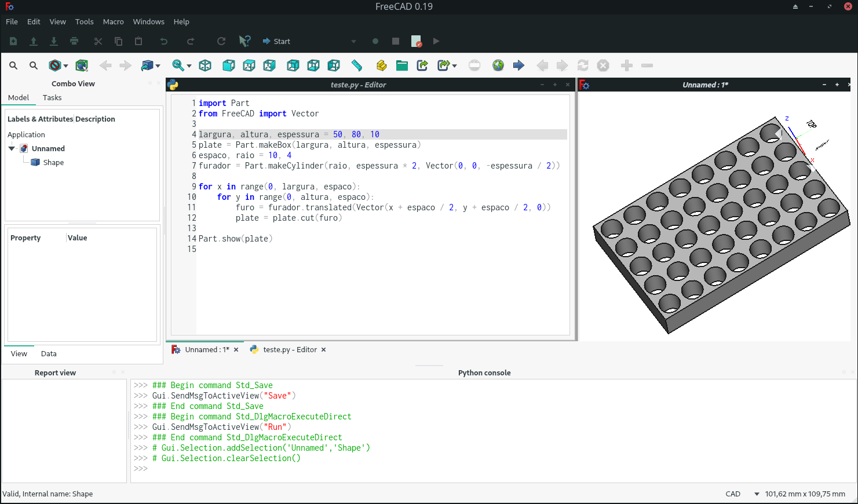Click the Save icon in the toolbar
The width and height of the screenshot is (858, 504).
click(x=54, y=41)
